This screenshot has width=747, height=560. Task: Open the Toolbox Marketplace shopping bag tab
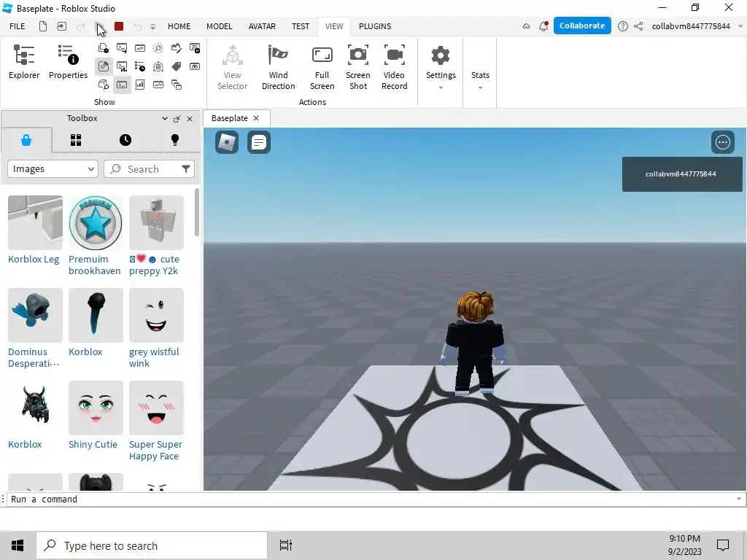26,140
